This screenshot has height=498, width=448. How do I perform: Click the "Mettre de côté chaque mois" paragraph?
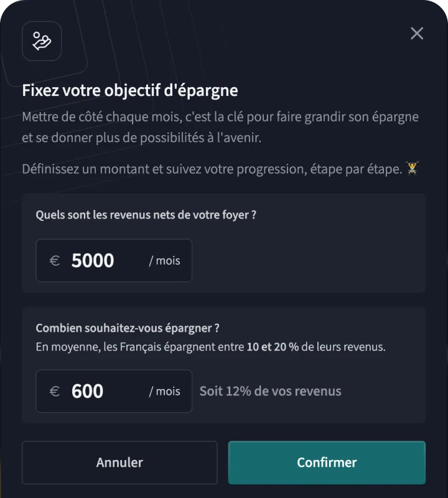[x=220, y=117]
